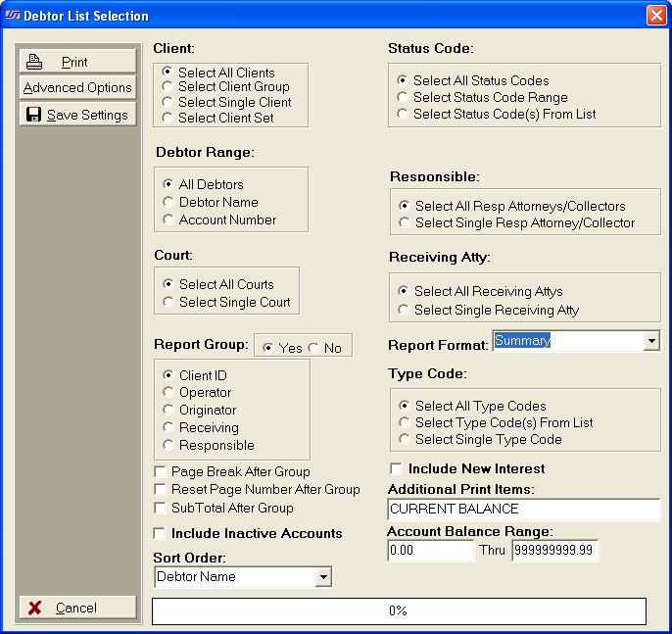Tick SubTotal After Group option
Image resolution: width=672 pixels, height=634 pixels.
pyautogui.click(x=160, y=509)
